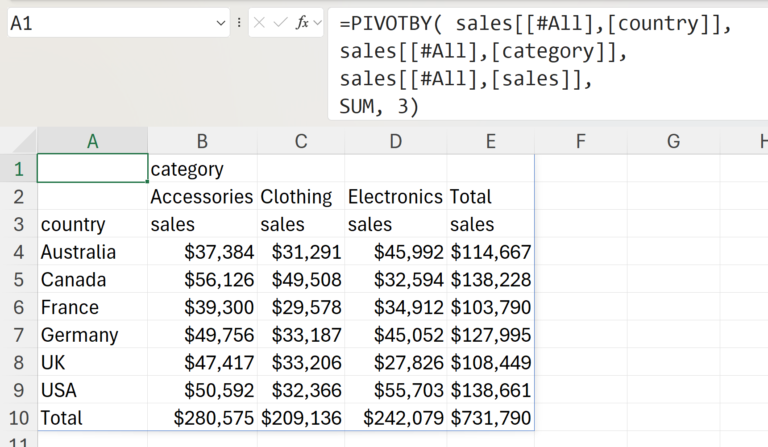Viewport: 768px width, 447px height.
Task: Expand the dropdown chevron next to fx
Action: tap(318, 22)
